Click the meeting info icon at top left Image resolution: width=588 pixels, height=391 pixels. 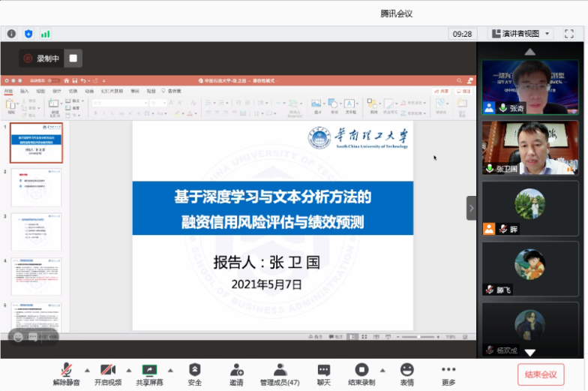click(x=11, y=34)
